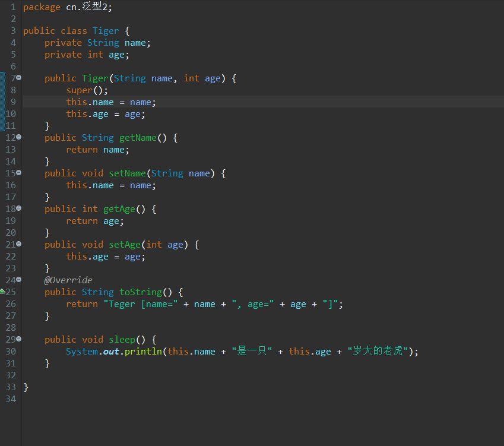The width and height of the screenshot is (504, 446).
Task: Click 'return age;' on line 19
Action: pyautogui.click(x=95, y=222)
